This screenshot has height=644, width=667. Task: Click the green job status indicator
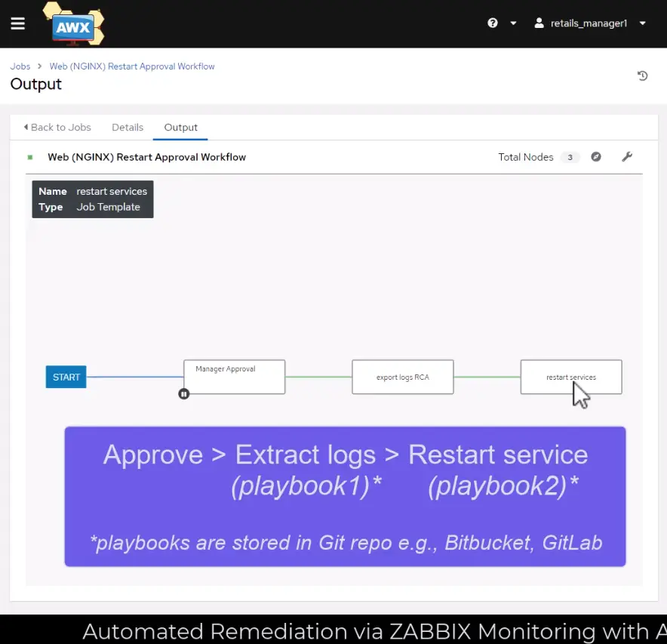click(x=30, y=157)
